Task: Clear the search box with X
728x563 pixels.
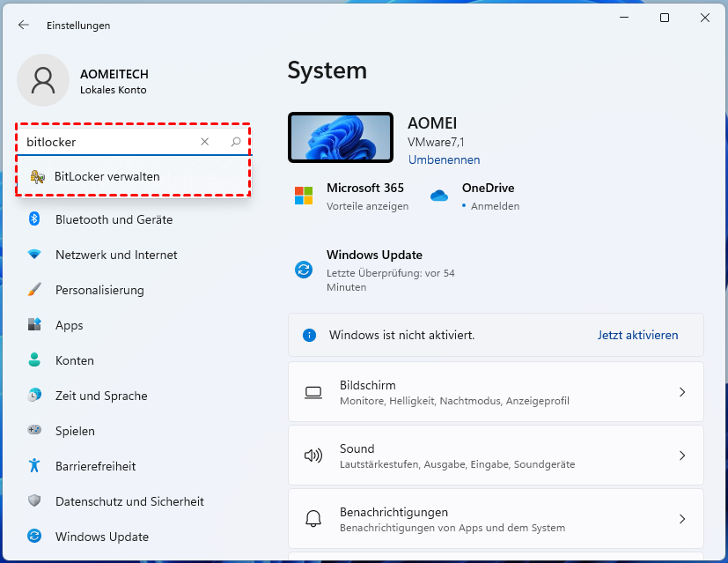Action: [205, 142]
